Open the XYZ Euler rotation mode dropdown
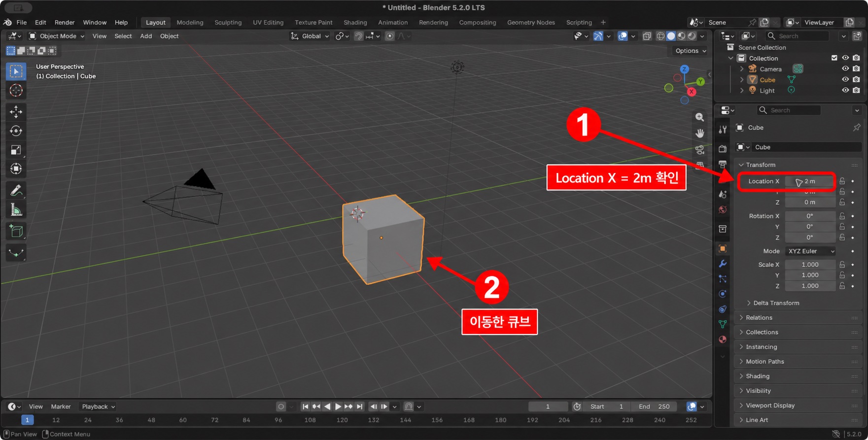This screenshot has height=440, width=868. (810, 251)
